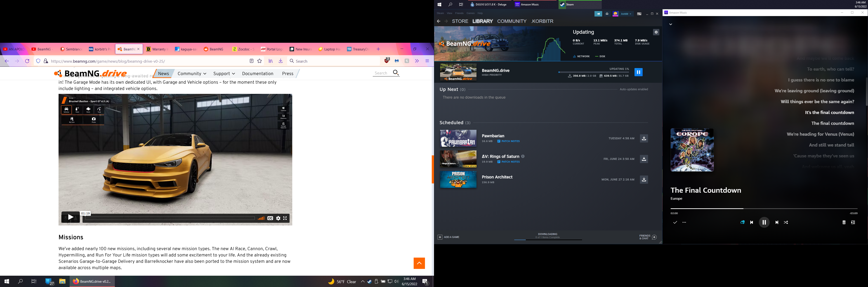Screen dimensions: 868x287
Task: Click Add a Game plus icon
Action: click(440, 237)
